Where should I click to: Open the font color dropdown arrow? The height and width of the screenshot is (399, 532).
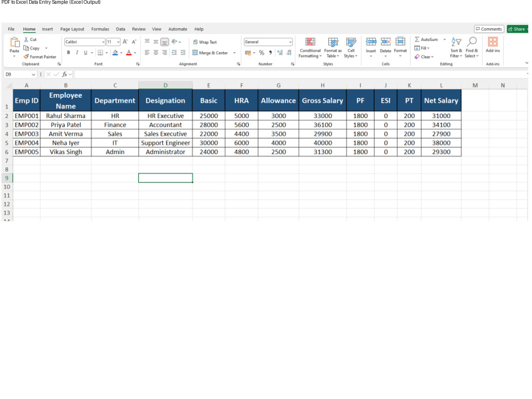point(135,53)
